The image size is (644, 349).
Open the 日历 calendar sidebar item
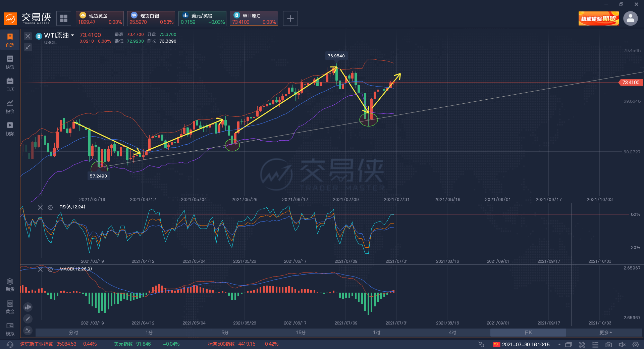pos(10,85)
